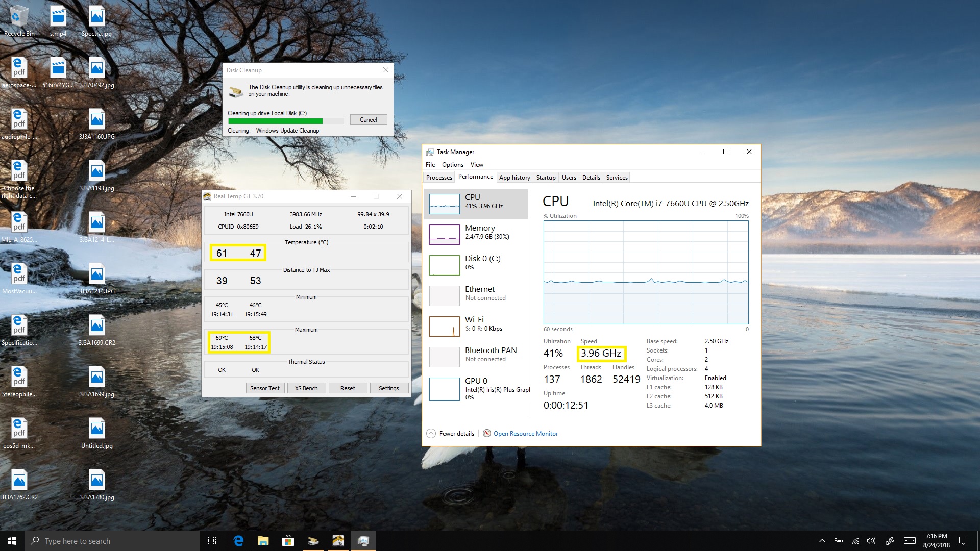
Task: Open Task View from the taskbar
Action: (212, 541)
